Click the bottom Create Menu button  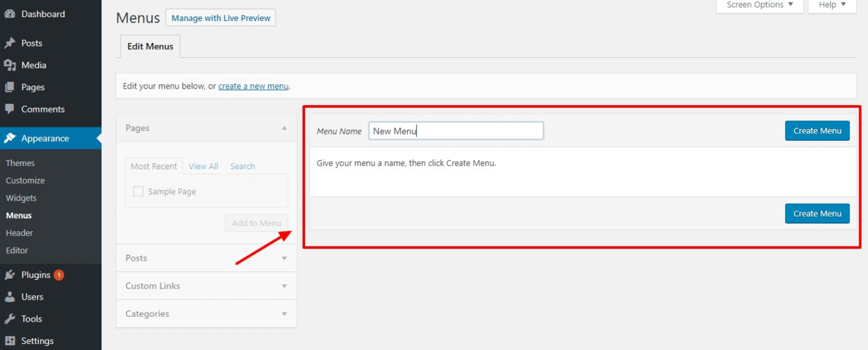coord(818,213)
